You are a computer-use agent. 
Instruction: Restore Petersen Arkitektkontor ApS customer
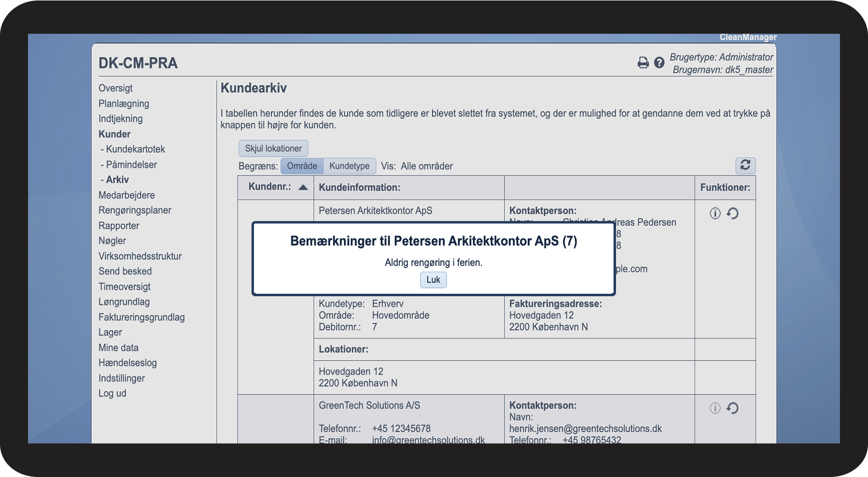tap(732, 213)
